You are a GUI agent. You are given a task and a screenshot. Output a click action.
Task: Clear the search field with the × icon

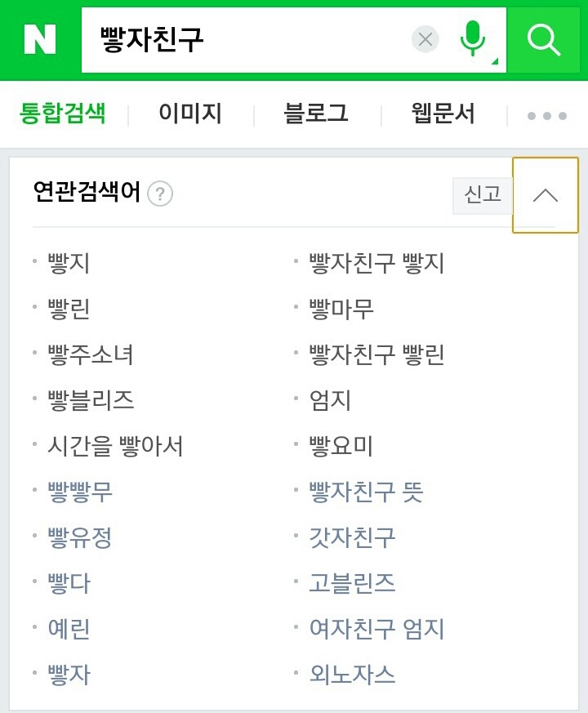pos(425,38)
